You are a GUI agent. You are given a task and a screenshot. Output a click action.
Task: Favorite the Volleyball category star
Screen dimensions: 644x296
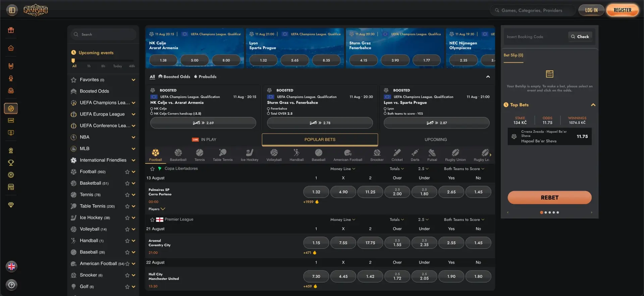(x=127, y=229)
